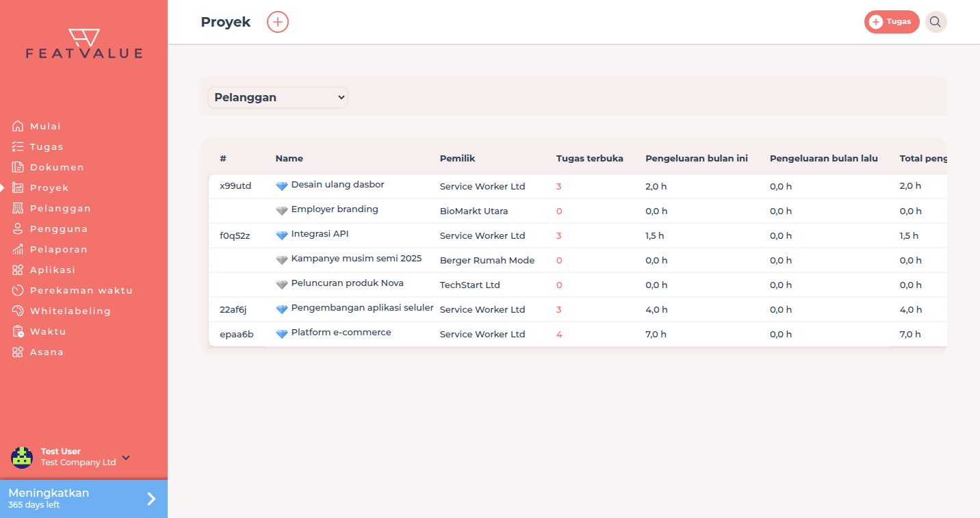Click the Aplikasi grid icon
980x518 pixels.
[x=18, y=270]
